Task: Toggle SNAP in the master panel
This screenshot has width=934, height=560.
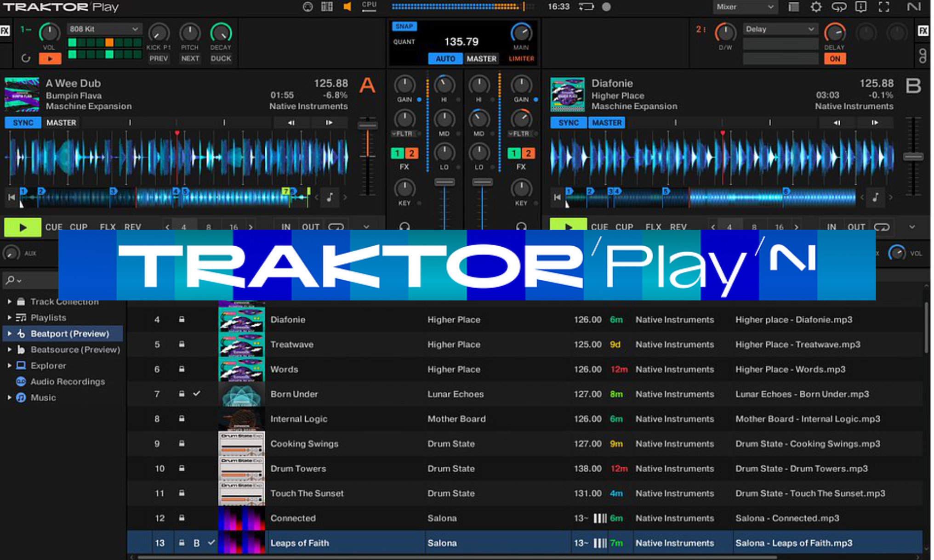Action: point(404,26)
